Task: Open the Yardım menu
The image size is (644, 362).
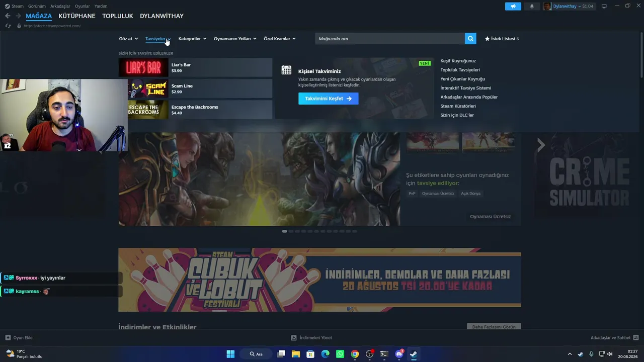Action: coord(101,6)
